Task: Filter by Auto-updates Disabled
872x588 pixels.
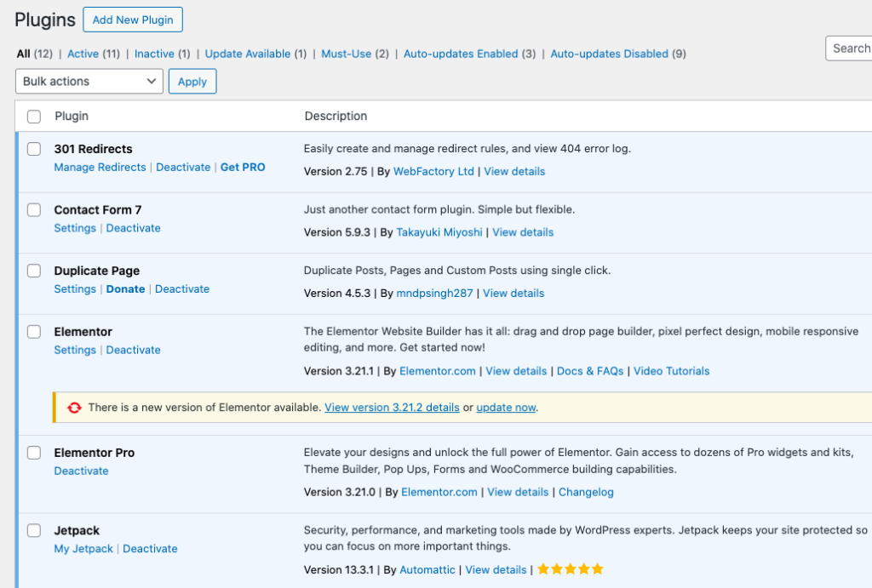Action: [x=610, y=54]
